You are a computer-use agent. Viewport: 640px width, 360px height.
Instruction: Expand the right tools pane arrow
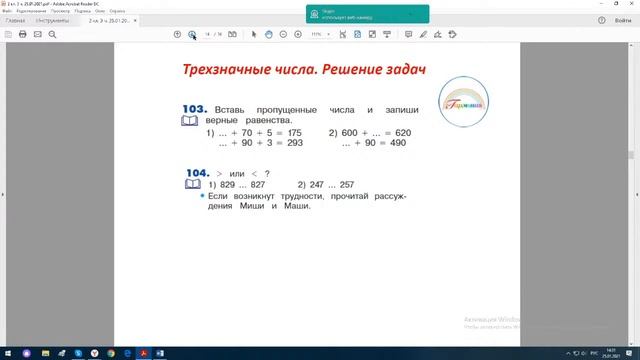pyautogui.click(x=637, y=195)
